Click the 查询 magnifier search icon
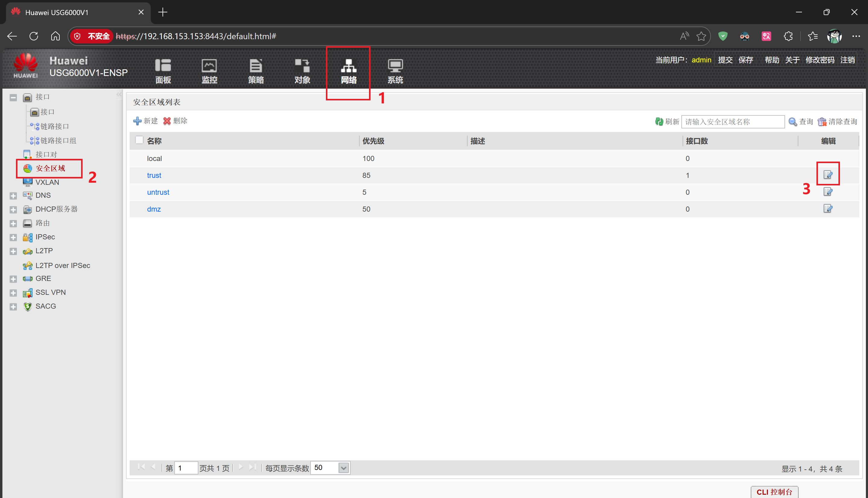The height and width of the screenshot is (498, 868). [792, 122]
